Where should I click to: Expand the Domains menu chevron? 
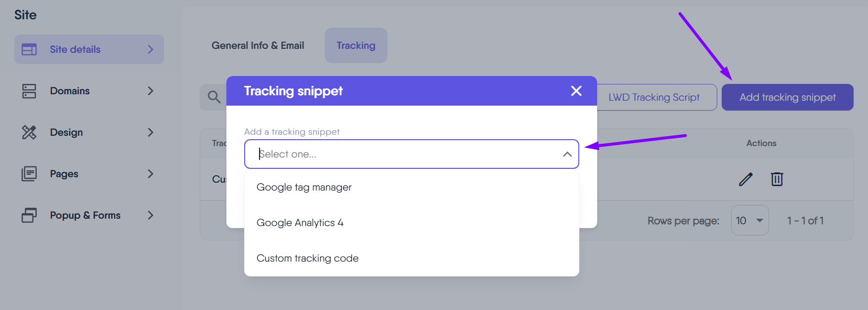pyautogui.click(x=150, y=91)
